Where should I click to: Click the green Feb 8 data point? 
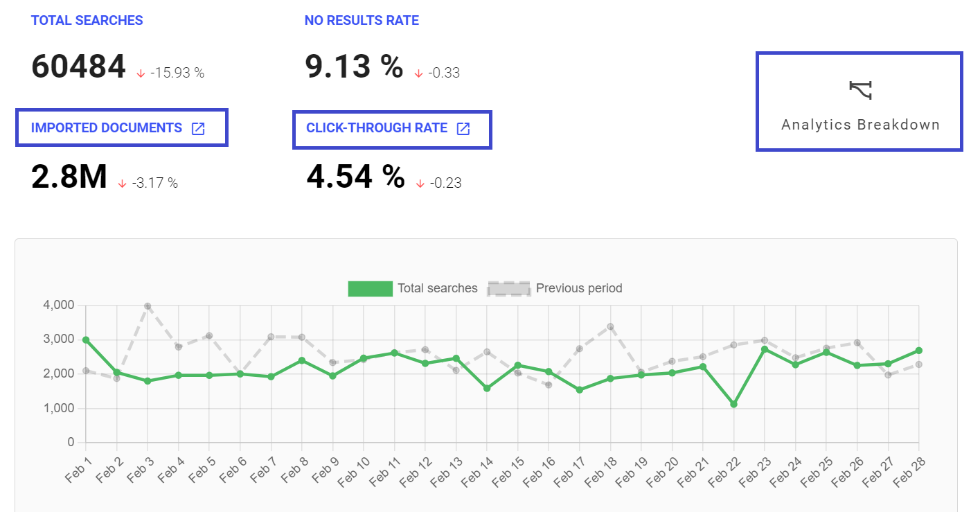click(x=302, y=360)
